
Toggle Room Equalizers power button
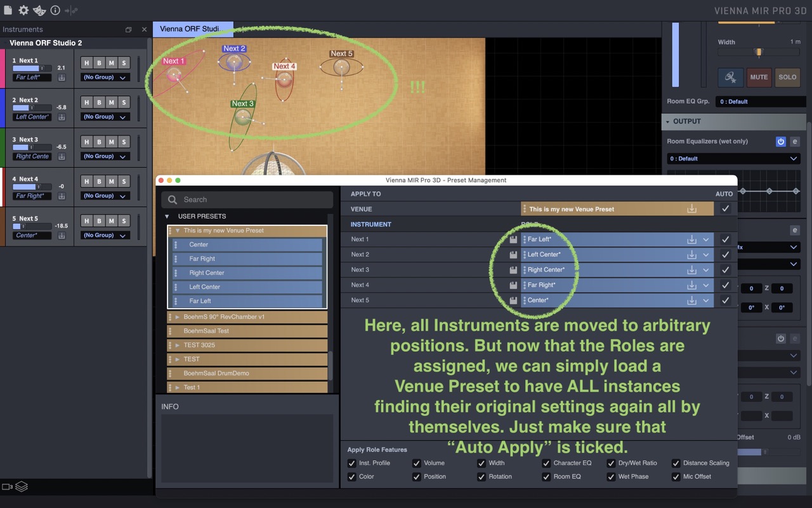pyautogui.click(x=781, y=142)
